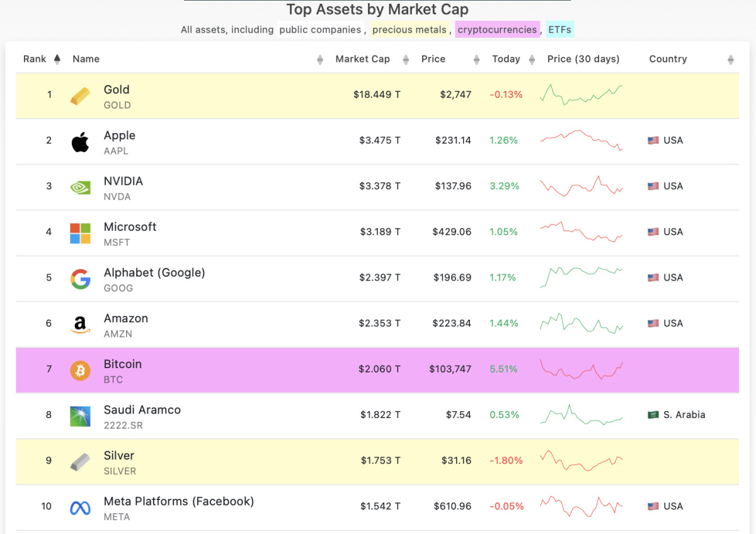Viewport: 756px width, 534px height.
Task: Open the Amazon company name link
Action: (x=126, y=318)
